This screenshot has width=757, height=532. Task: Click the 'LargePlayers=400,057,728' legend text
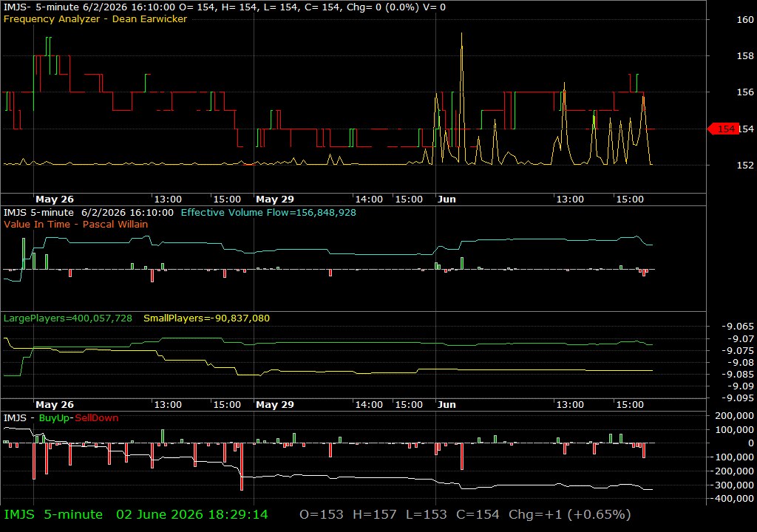pyautogui.click(x=67, y=318)
